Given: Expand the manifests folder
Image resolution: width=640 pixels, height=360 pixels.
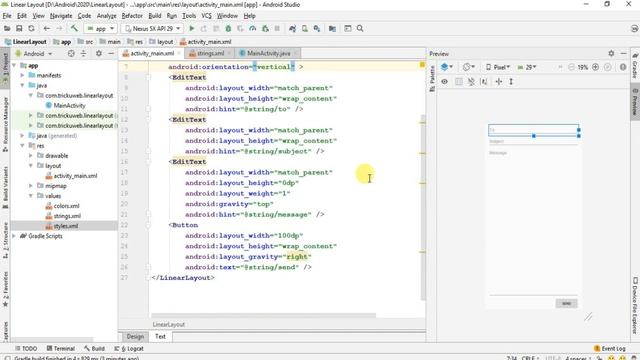Looking at the screenshot, I should 22,76.
